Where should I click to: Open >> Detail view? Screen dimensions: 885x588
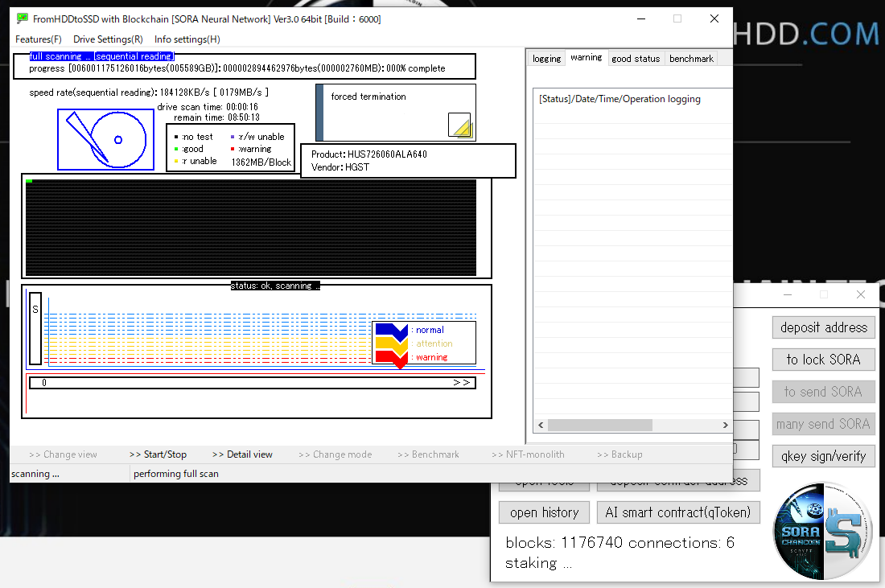pos(242,454)
